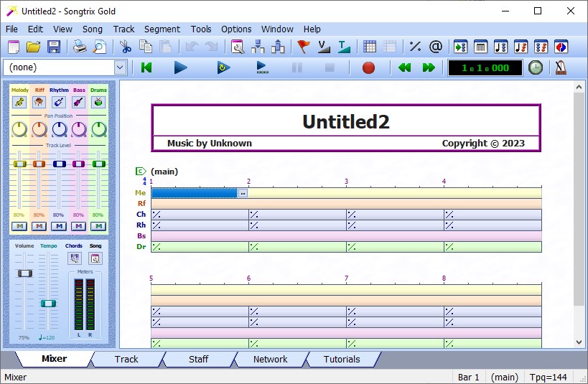Open the Segment menu
Image resolution: width=588 pixels, height=384 pixels.
pos(162,29)
